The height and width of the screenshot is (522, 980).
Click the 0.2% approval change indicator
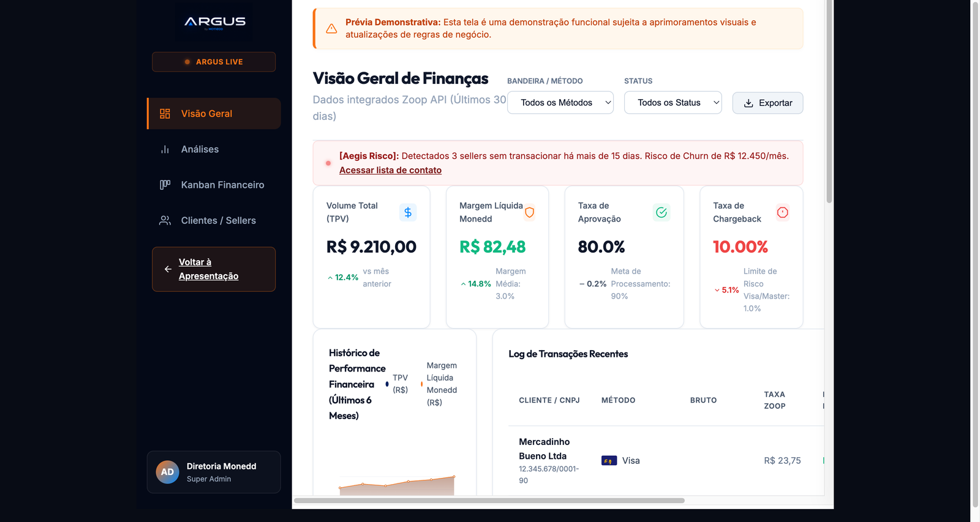tap(593, 284)
